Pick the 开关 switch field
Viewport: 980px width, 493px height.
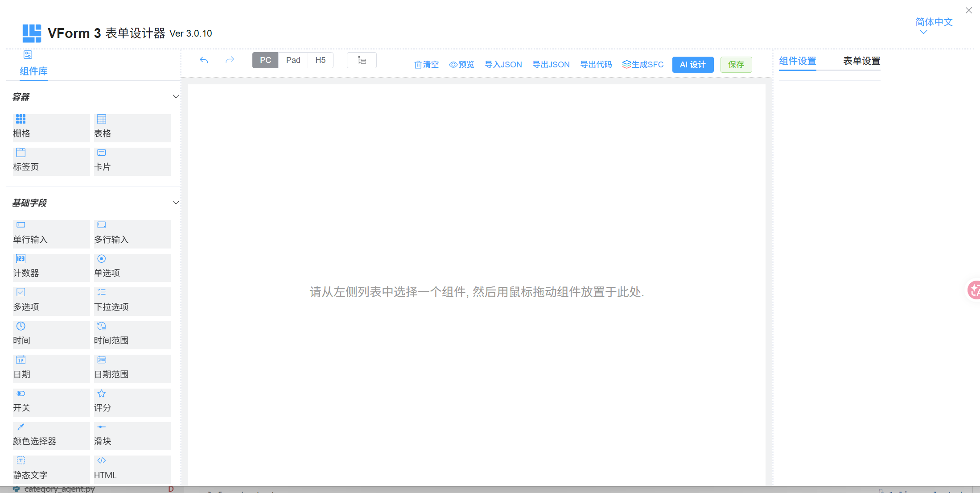51,402
